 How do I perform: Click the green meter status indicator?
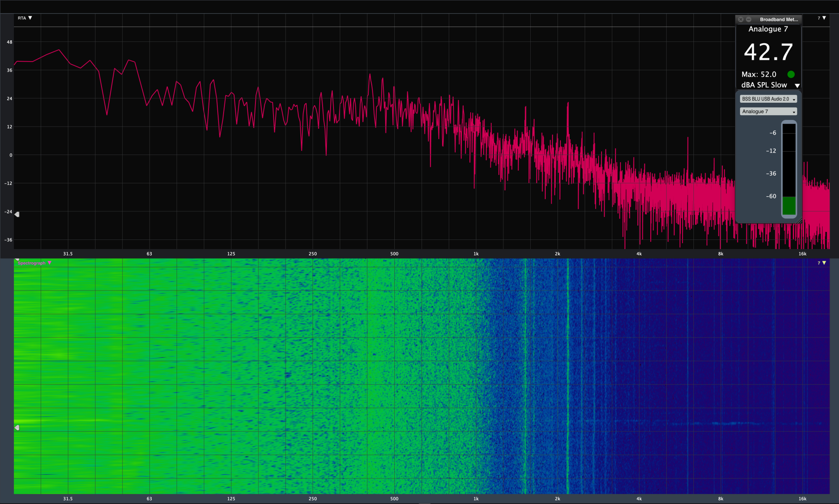pyautogui.click(x=791, y=74)
